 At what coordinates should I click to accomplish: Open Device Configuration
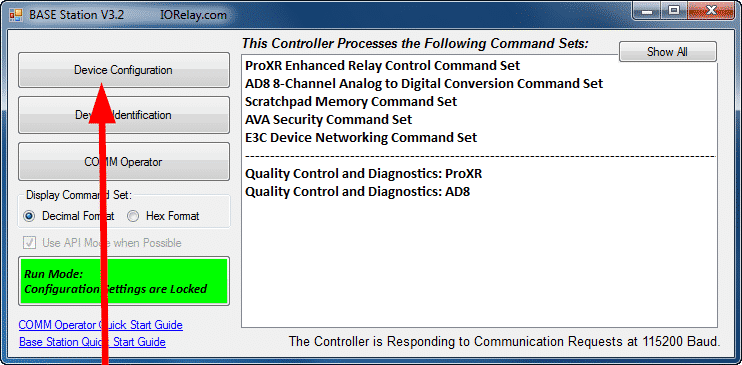click(124, 70)
